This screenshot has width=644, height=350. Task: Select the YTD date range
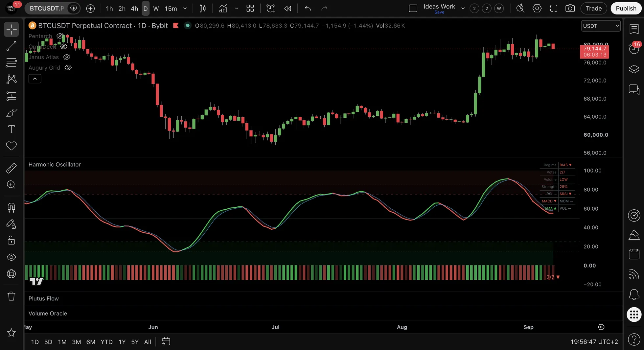[106, 342]
